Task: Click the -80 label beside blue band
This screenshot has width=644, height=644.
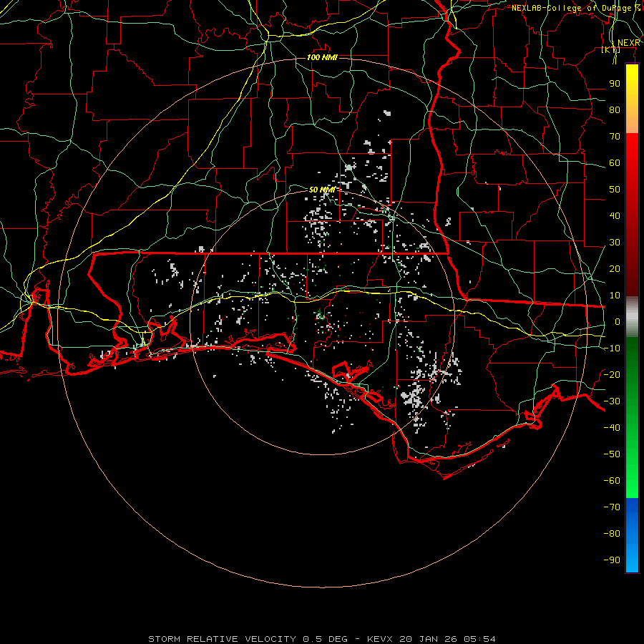Action: tap(612, 534)
